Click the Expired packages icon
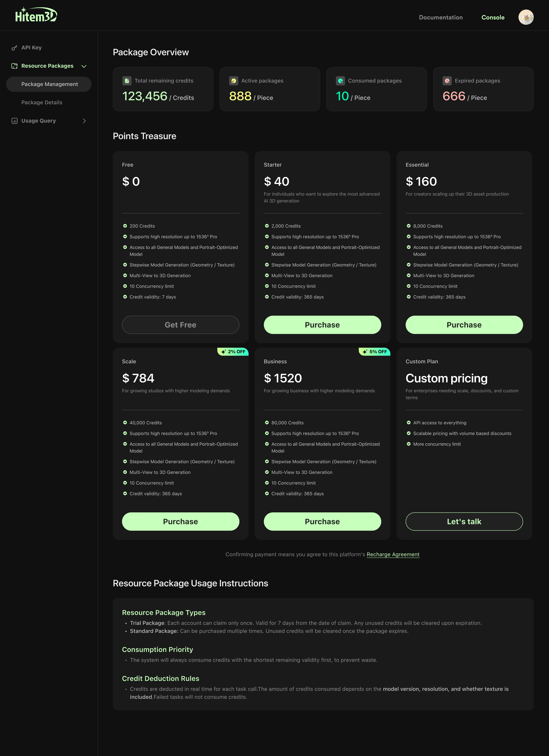This screenshot has height=756, width=549. click(447, 80)
